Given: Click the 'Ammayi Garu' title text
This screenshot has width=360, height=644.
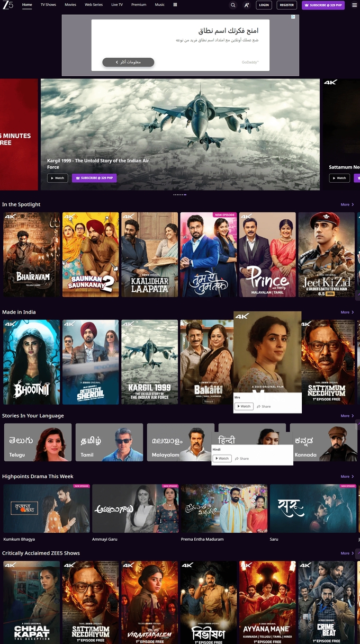Looking at the screenshot, I should [105, 539].
